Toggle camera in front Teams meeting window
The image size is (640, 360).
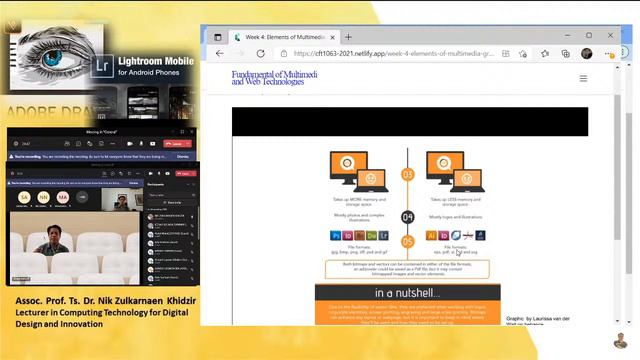click(151, 173)
